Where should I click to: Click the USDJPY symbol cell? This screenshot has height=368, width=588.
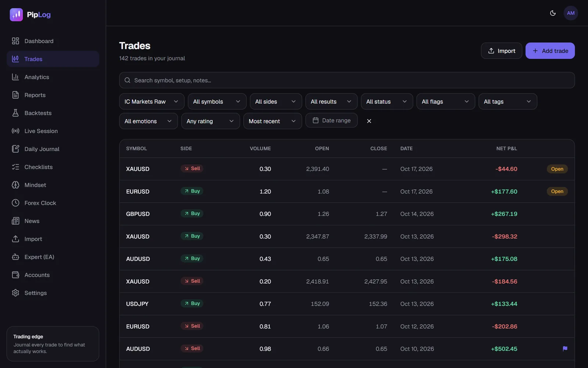click(x=137, y=304)
